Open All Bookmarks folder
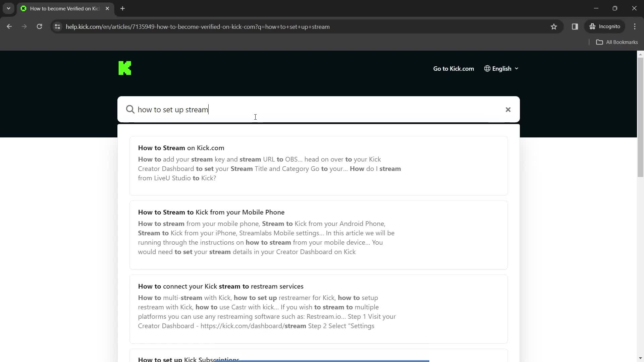This screenshot has width=644, height=362. click(617, 42)
